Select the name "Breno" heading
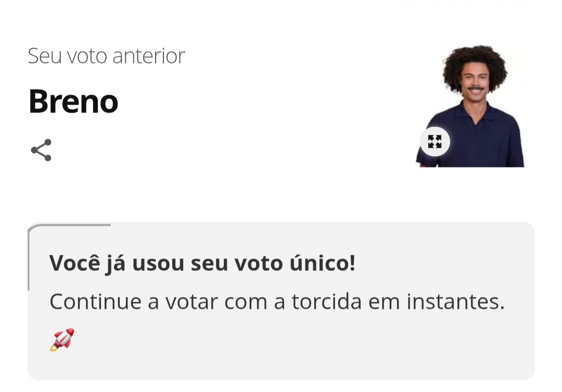The image size is (562, 392). 73,101
